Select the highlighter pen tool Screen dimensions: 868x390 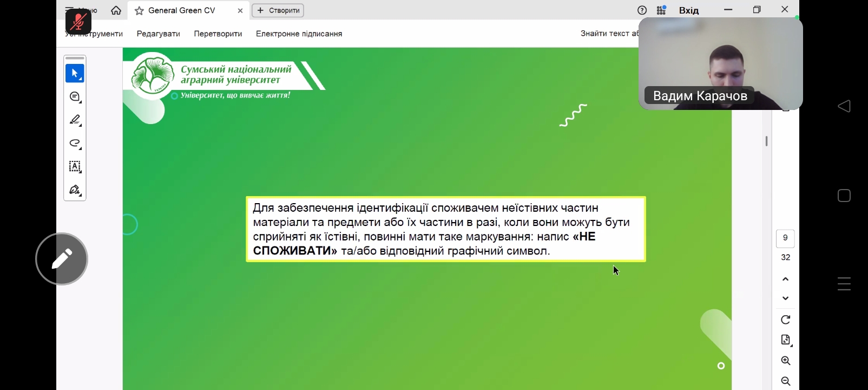pyautogui.click(x=75, y=120)
